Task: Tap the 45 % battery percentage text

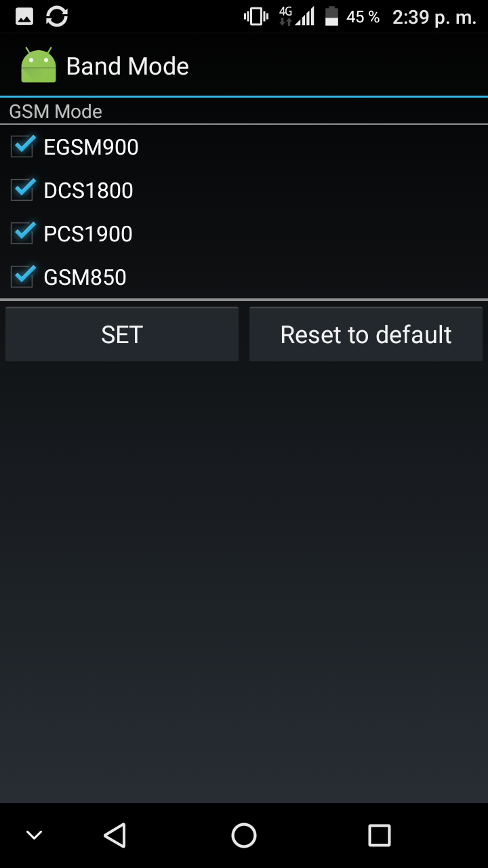Action: (363, 18)
